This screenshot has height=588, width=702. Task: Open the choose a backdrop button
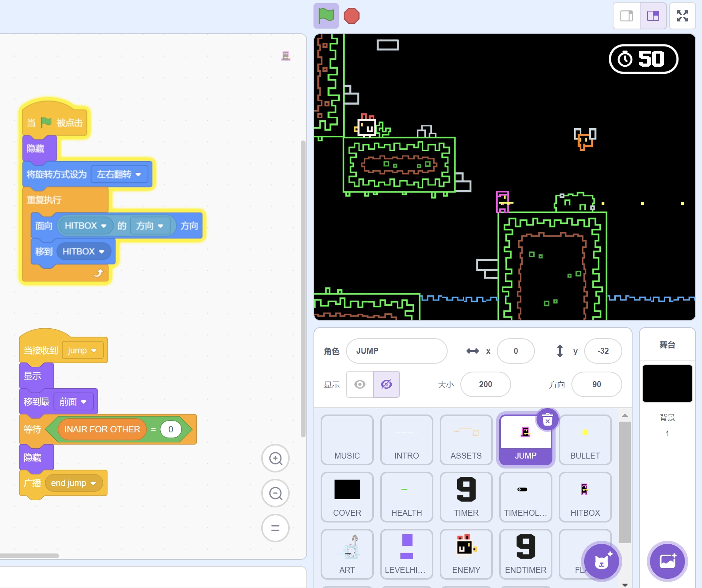[667, 561]
